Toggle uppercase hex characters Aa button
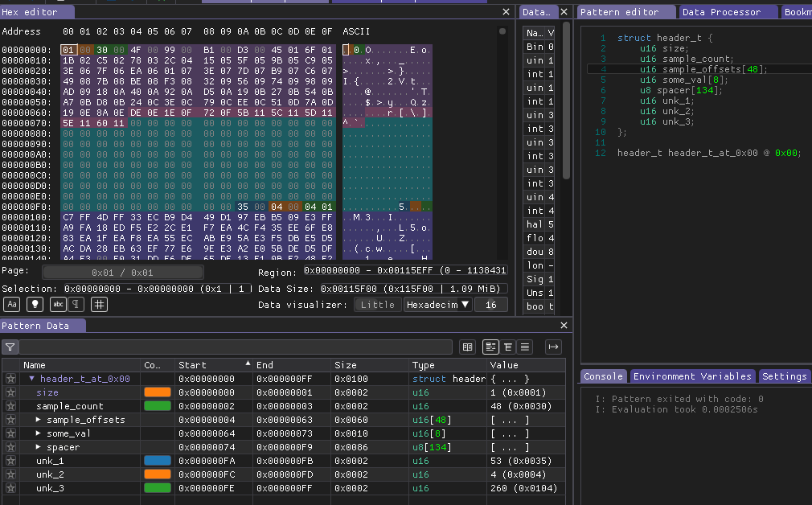The image size is (812, 505). (12, 305)
